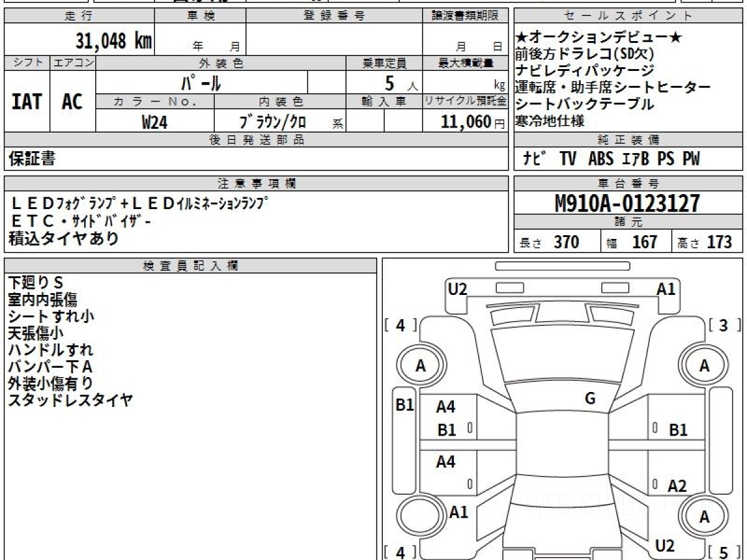
Task: Select the [3] tire score
Action: pyautogui.click(x=725, y=325)
